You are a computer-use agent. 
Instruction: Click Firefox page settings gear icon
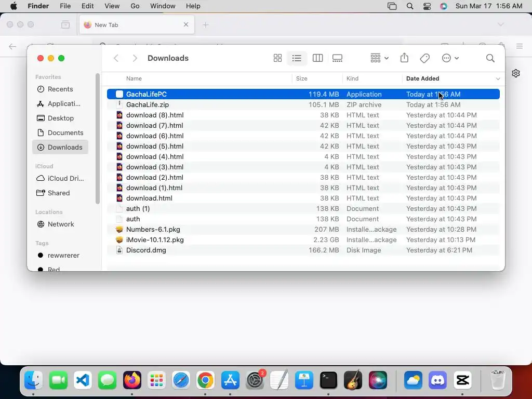pyautogui.click(x=516, y=73)
